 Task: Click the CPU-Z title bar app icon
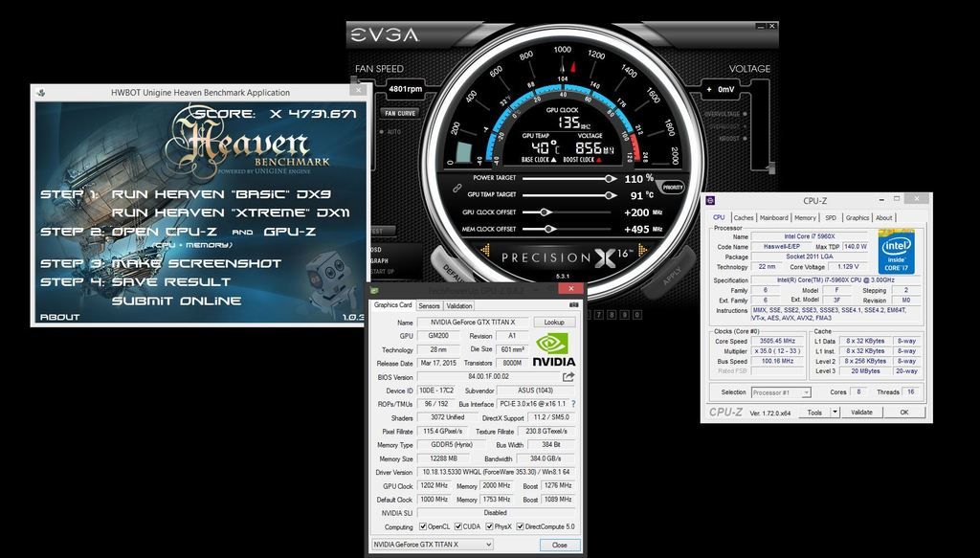(x=709, y=201)
